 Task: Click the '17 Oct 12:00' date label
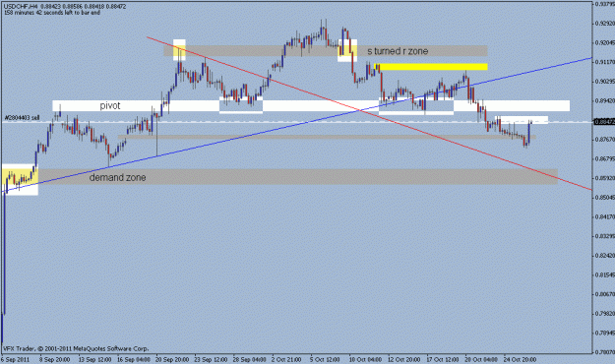pos(443,359)
